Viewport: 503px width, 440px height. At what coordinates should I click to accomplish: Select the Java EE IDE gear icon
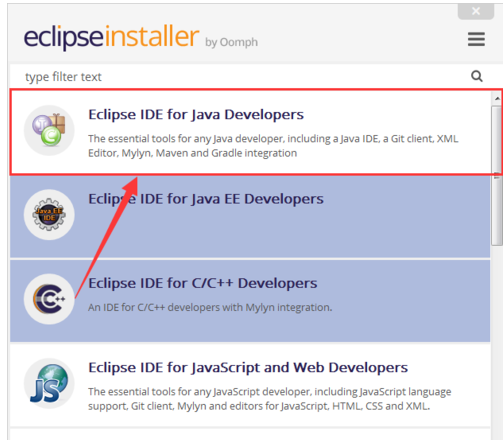click(x=49, y=215)
